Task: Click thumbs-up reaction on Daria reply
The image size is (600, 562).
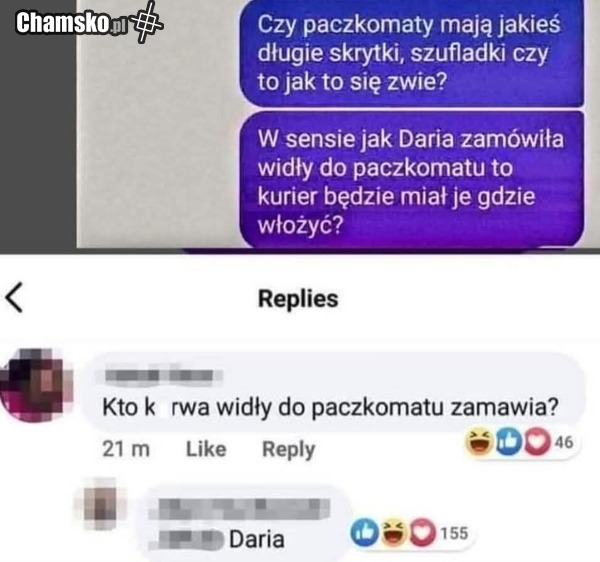Action: coord(365,532)
